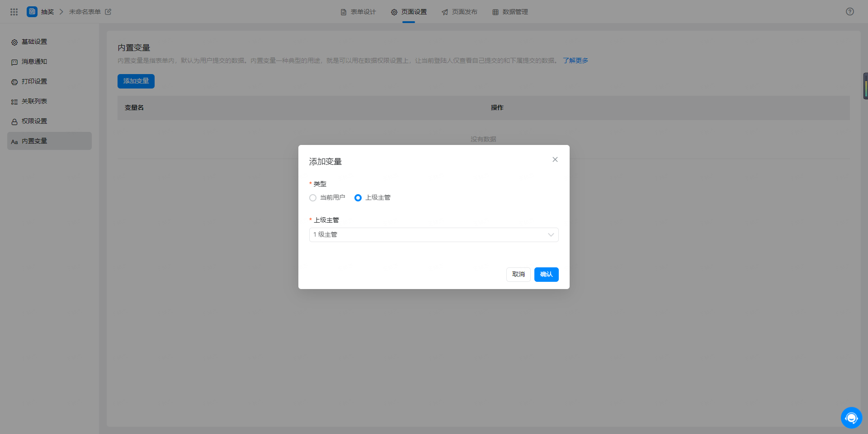The image size is (868, 434).
Task: Open 权限设置 in the sidebar
Action: point(50,121)
